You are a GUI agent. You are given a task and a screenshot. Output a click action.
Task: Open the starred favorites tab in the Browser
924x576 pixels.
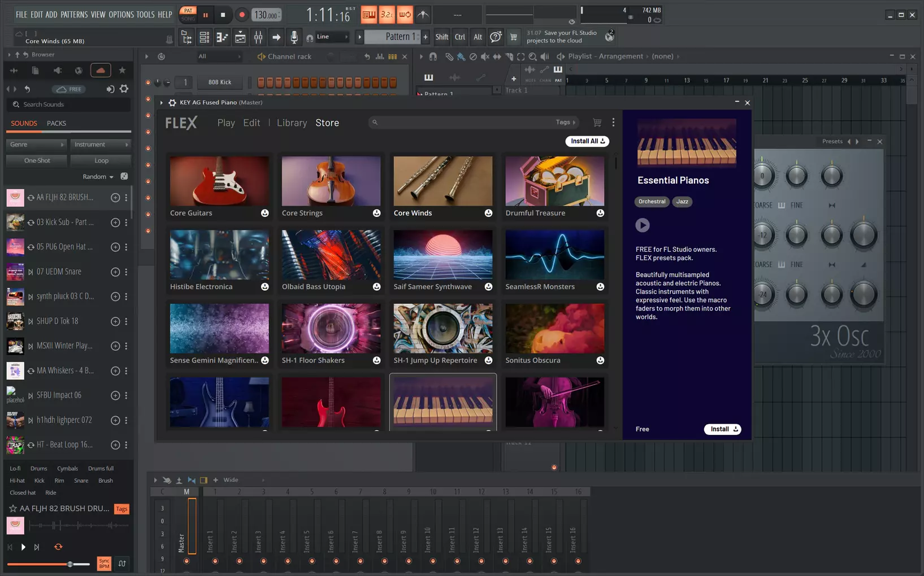pos(122,71)
